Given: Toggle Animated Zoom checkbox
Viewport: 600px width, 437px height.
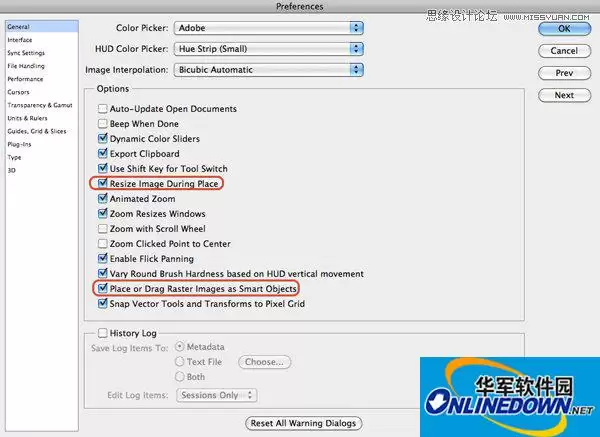Looking at the screenshot, I should 103,198.
